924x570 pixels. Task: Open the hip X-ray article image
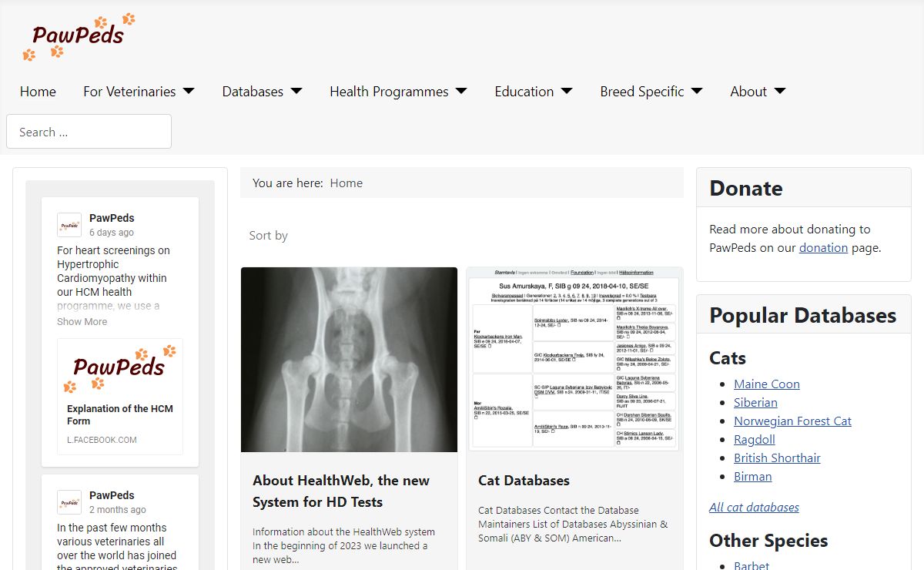349,359
